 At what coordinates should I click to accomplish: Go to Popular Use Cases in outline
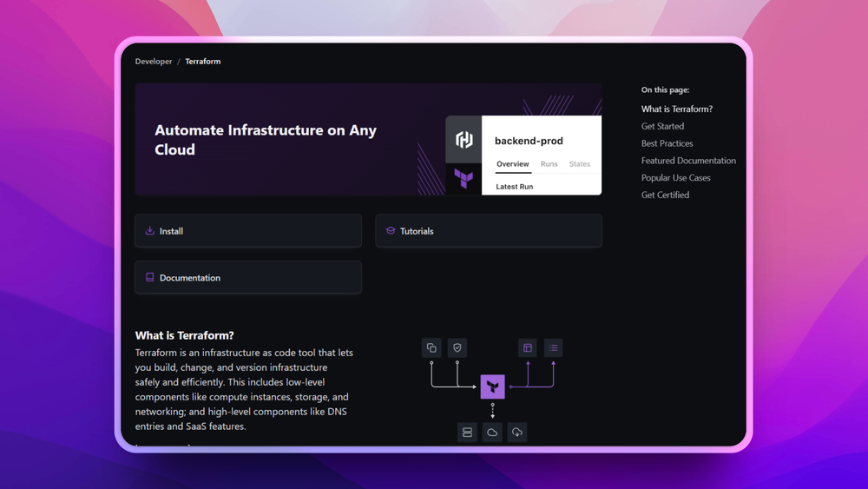coord(675,178)
